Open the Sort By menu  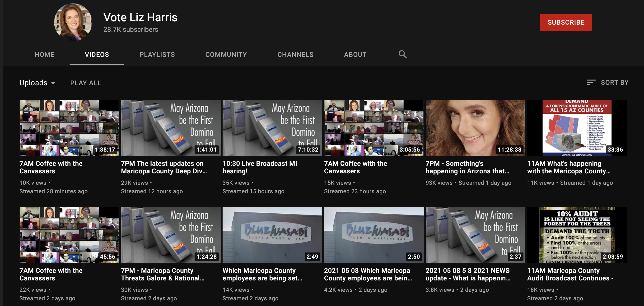coord(614,83)
